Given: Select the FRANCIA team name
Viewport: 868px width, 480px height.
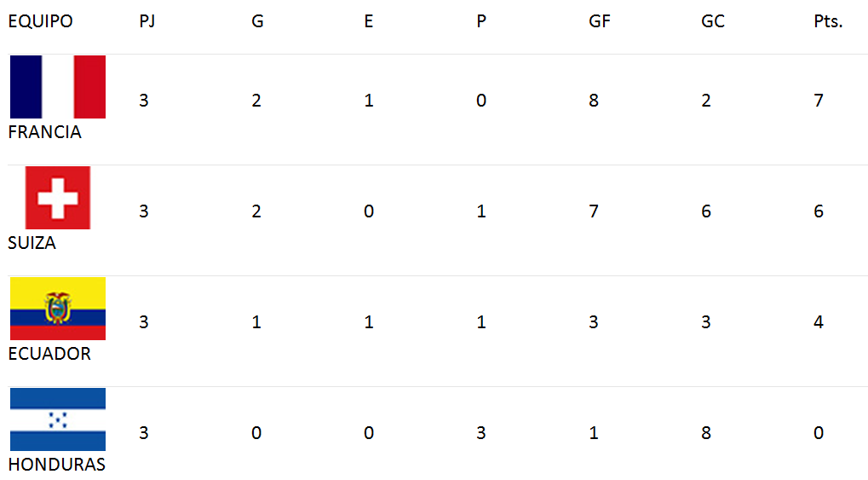Looking at the screenshot, I should click(45, 132).
